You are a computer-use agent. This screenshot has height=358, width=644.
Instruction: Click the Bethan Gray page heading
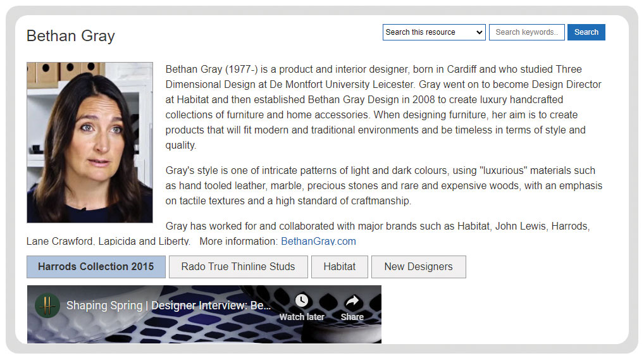pos(71,36)
